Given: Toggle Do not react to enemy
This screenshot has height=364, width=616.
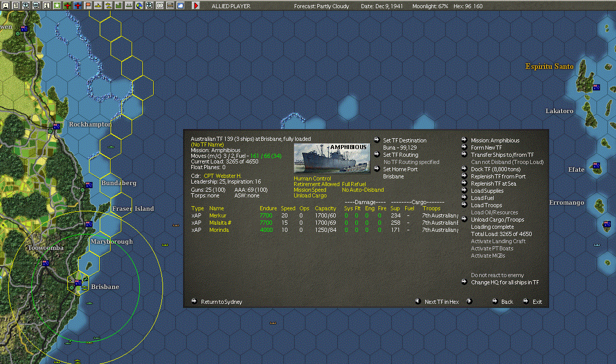Looking at the screenshot, I should 497,275.
